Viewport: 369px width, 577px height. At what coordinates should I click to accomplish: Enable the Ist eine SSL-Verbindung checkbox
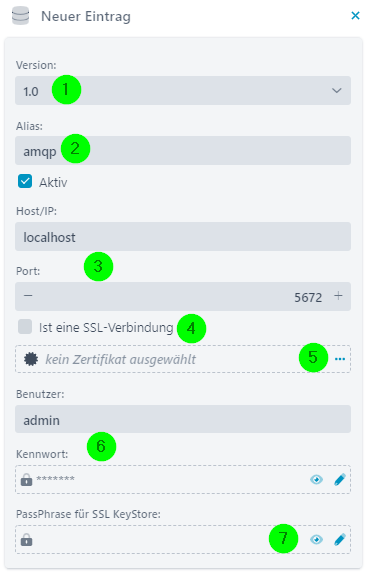point(25,327)
